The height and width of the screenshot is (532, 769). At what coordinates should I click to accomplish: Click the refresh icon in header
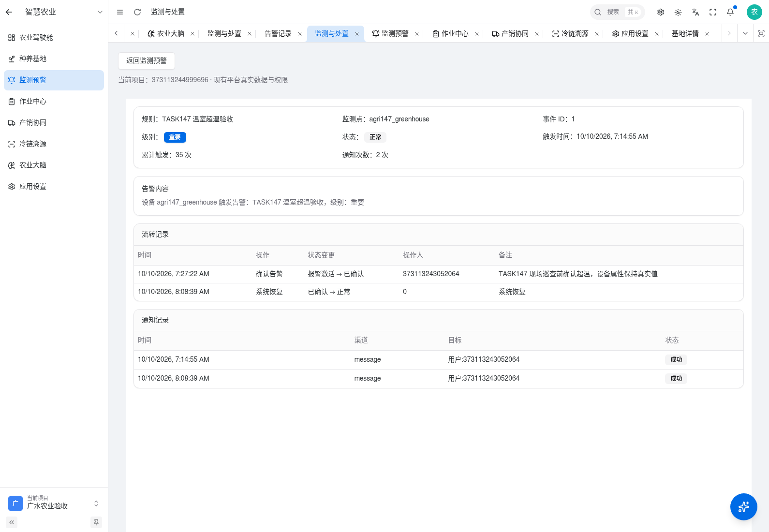tap(137, 12)
